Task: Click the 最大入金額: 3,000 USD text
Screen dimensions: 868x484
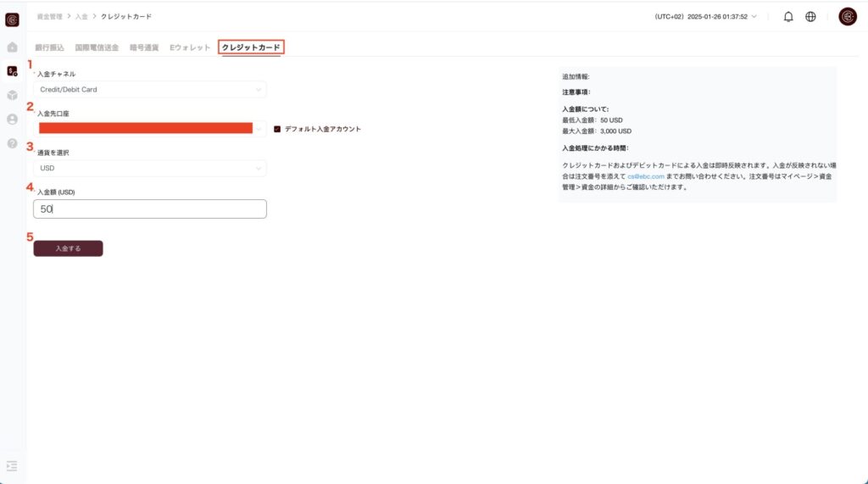Action: tap(597, 131)
